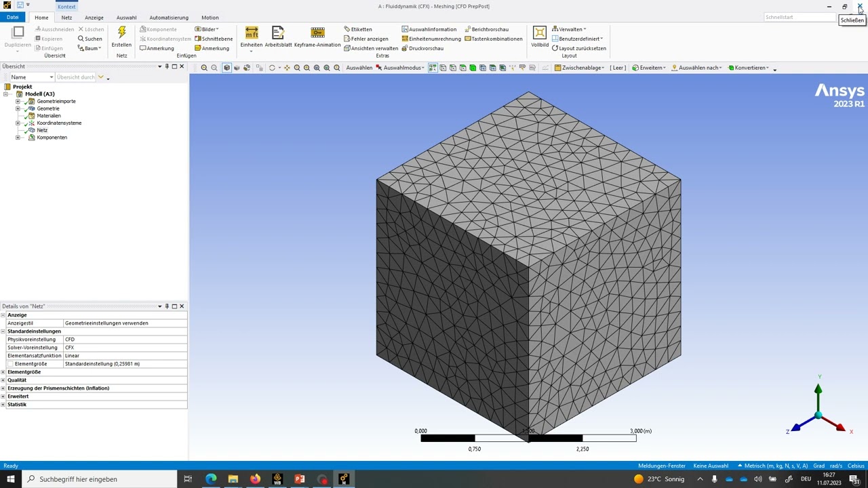Click the Windows Start button
868x488 pixels.
[10, 479]
